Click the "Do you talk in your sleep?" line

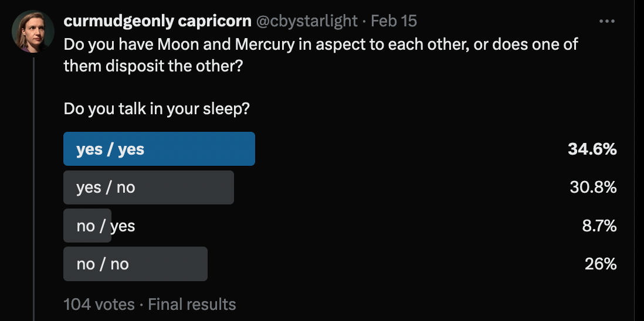[x=157, y=110]
